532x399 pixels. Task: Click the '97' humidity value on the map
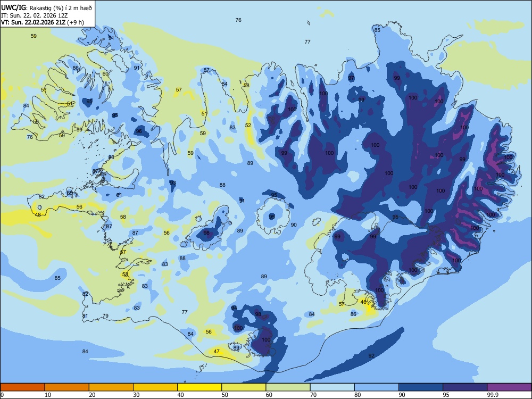tap(351, 78)
